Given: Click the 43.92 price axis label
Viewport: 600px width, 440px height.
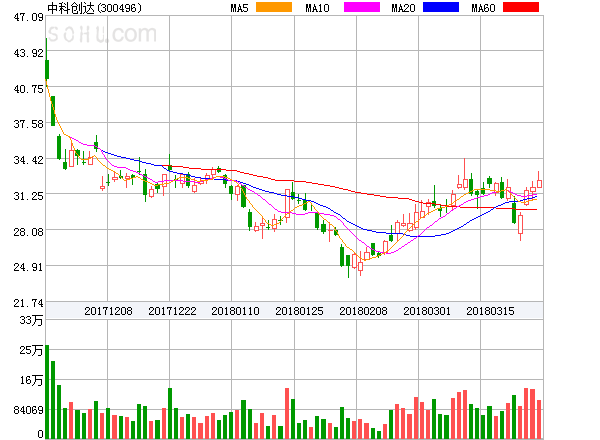Looking at the screenshot, I should pos(29,53).
